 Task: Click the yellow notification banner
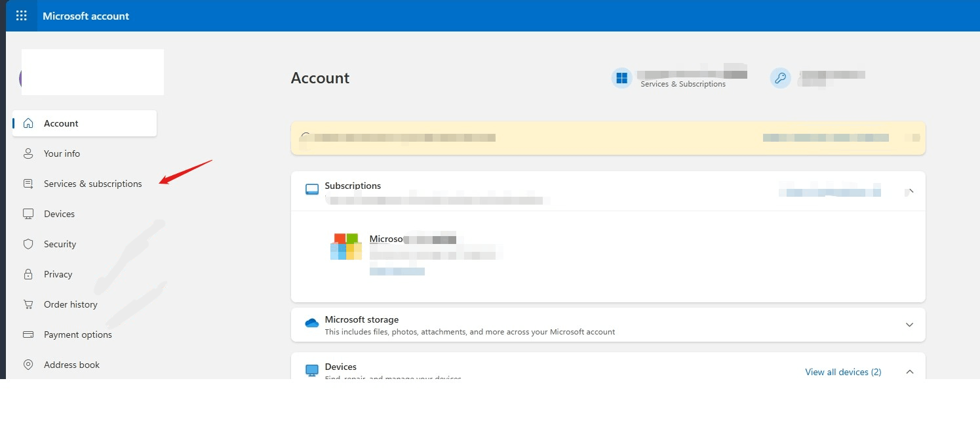point(608,138)
